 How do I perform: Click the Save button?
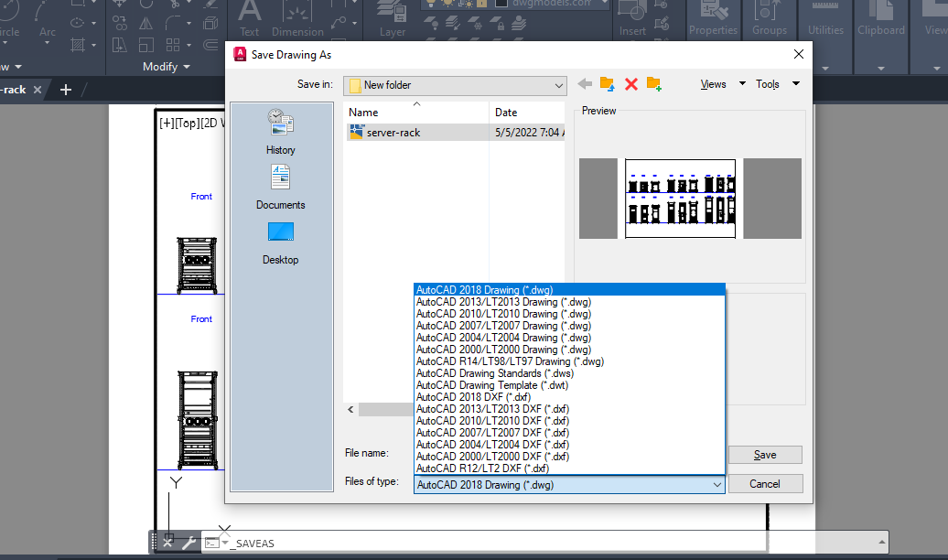[x=765, y=455]
